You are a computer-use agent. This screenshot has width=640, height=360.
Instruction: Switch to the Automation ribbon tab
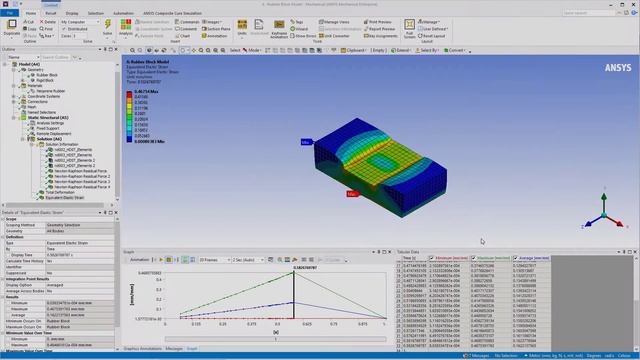tap(123, 13)
